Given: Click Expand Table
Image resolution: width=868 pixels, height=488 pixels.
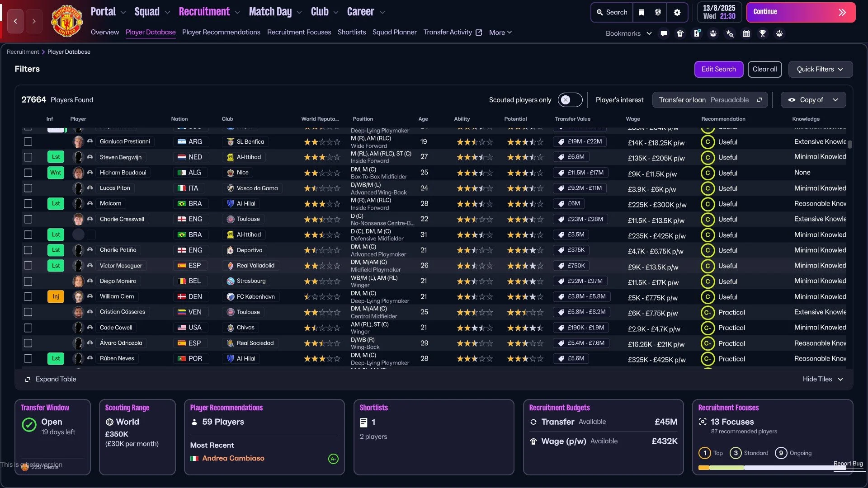Looking at the screenshot, I should 51,380.
